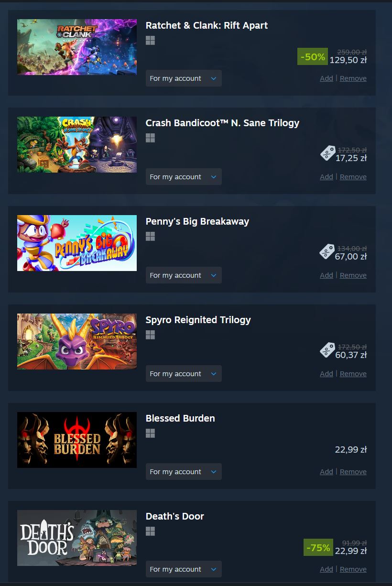Open the Blessed Burden game thumbnail
This screenshot has width=392, height=586.
[x=77, y=440]
